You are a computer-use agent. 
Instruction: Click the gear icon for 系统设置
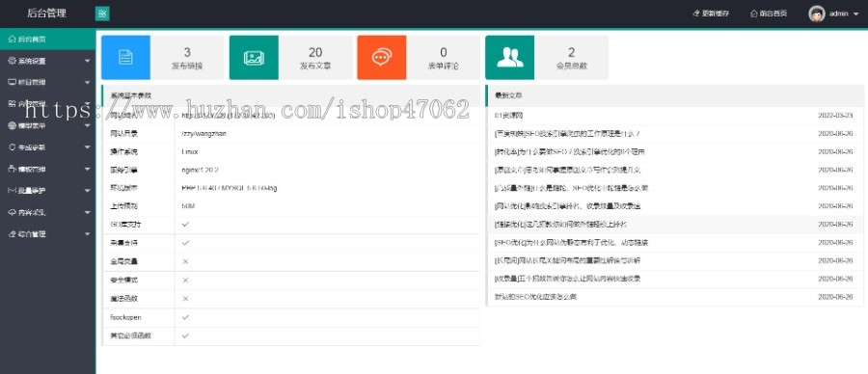point(13,61)
